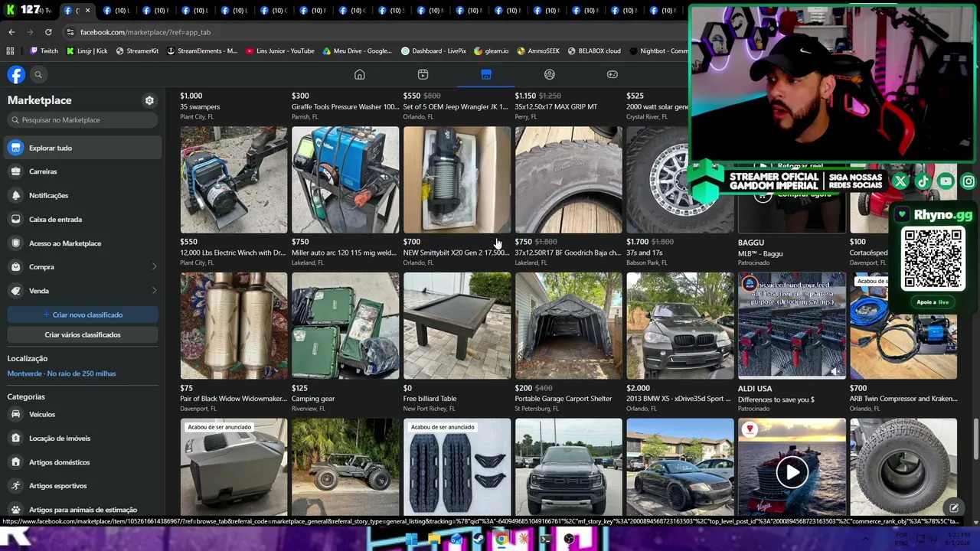
Task: Click Criar vários classificados button
Action: click(x=83, y=334)
